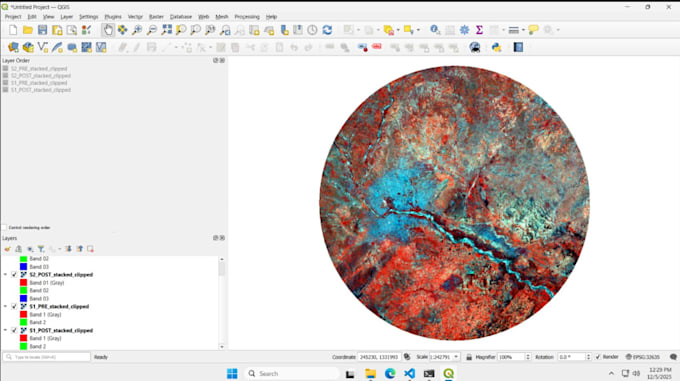Screen dimensions: 680x381
Task: Select the Pan Map hand tool
Action: click(x=108, y=30)
